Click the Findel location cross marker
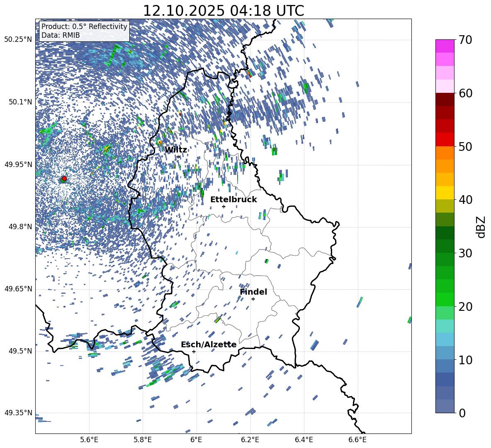Viewport: 491px width, 448px height. point(253,299)
